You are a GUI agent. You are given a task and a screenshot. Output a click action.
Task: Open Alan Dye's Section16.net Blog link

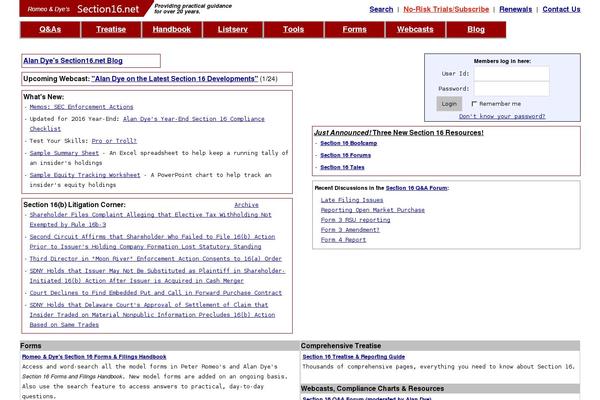(73, 60)
